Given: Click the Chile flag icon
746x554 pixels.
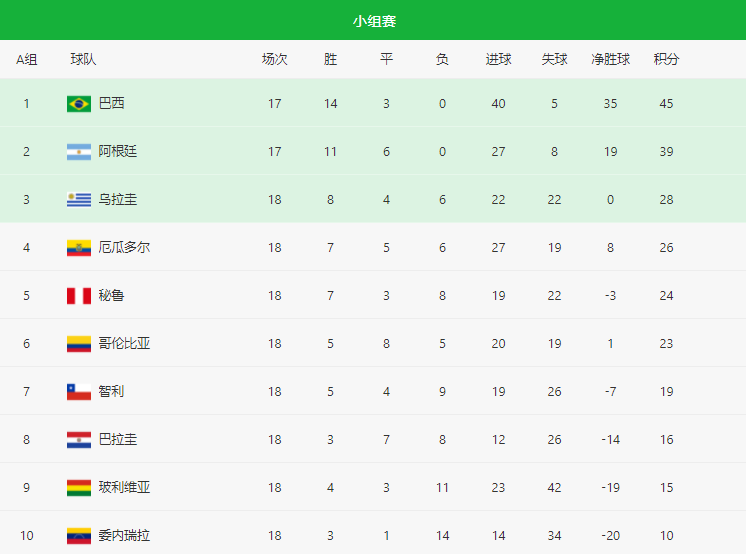Looking at the screenshot, I should coord(79,392).
